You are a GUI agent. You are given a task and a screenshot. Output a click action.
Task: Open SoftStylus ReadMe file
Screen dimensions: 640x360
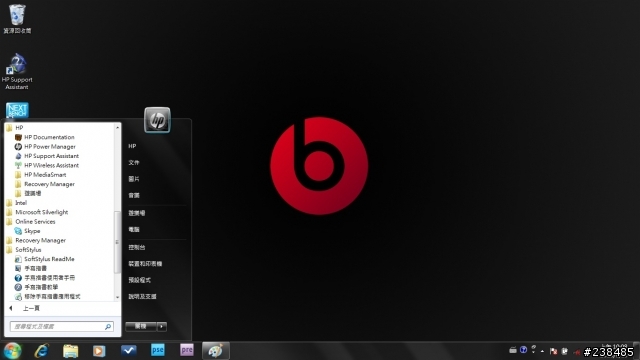click(x=44, y=259)
